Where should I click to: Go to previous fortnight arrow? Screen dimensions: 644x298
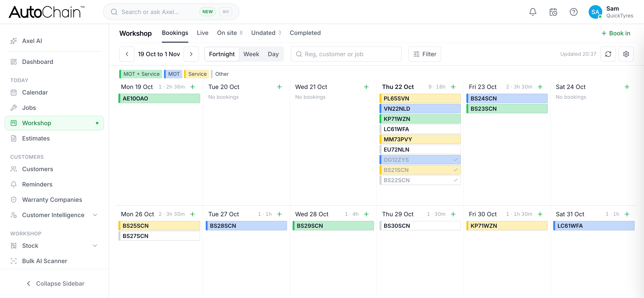click(127, 54)
